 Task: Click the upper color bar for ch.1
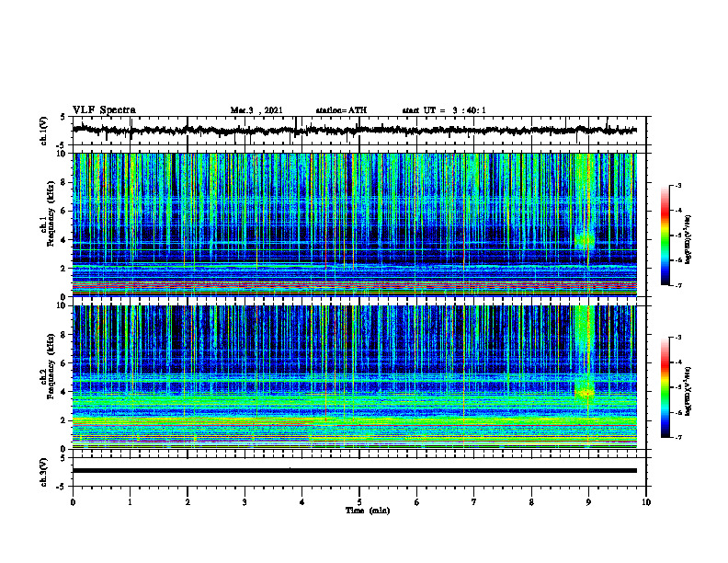[x=665, y=236]
